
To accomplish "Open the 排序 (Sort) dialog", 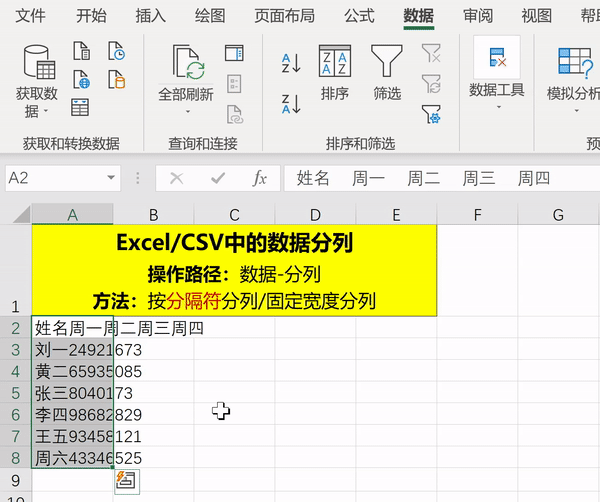I will pos(335,73).
